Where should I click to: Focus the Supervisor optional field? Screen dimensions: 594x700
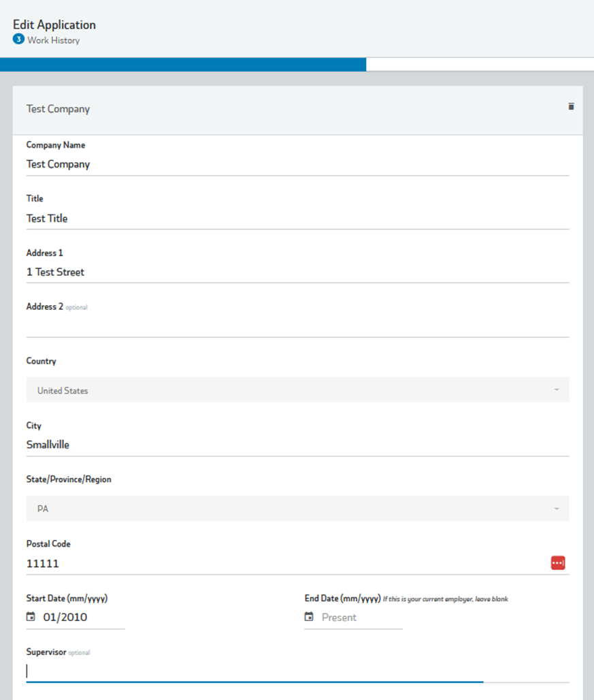pyautogui.click(x=297, y=671)
